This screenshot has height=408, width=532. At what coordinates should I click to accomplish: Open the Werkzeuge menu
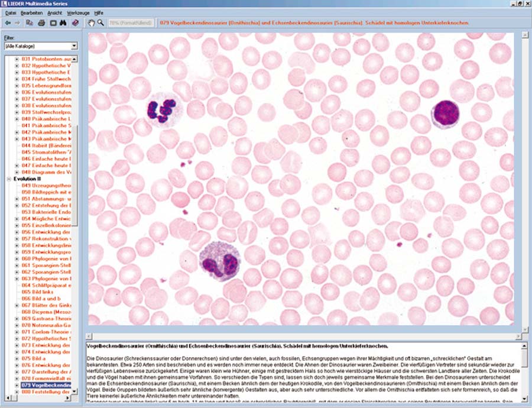77,12
